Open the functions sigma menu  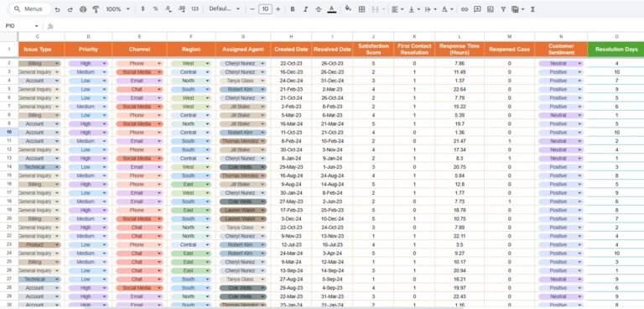pyautogui.click(x=532, y=9)
